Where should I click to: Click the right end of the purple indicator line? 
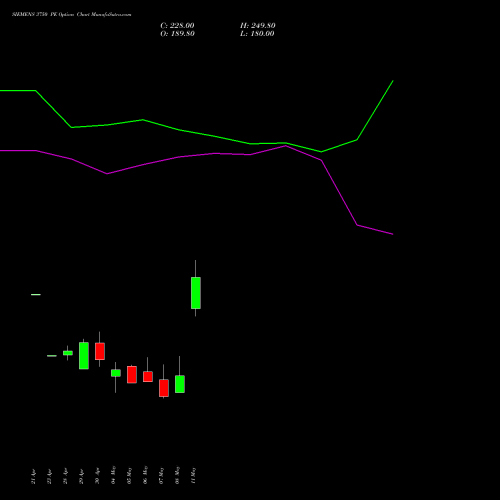pyautogui.click(x=393, y=234)
